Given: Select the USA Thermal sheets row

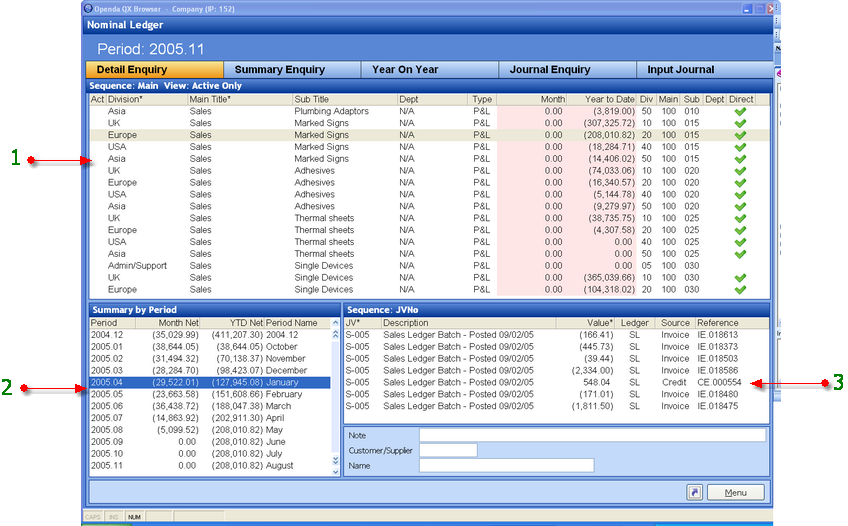Looking at the screenshot, I should 429,242.
